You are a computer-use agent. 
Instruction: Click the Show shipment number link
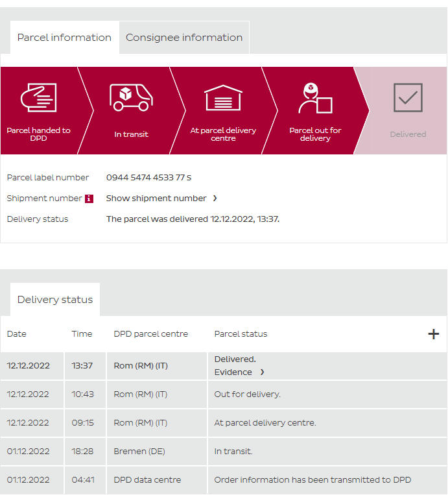(x=156, y=199)
